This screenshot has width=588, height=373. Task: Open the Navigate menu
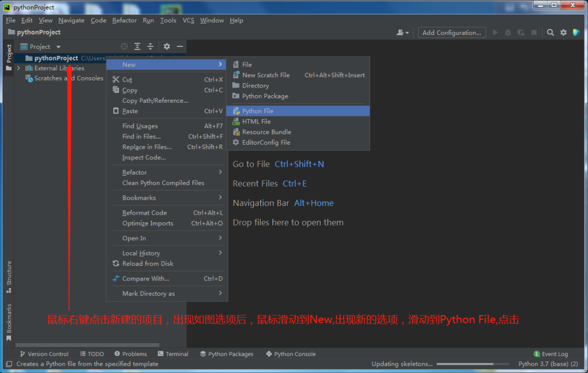click(x=71, y=20)
